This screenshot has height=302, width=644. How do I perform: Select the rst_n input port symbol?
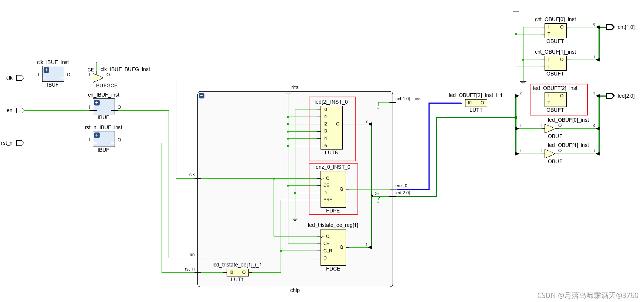[20, 143]
